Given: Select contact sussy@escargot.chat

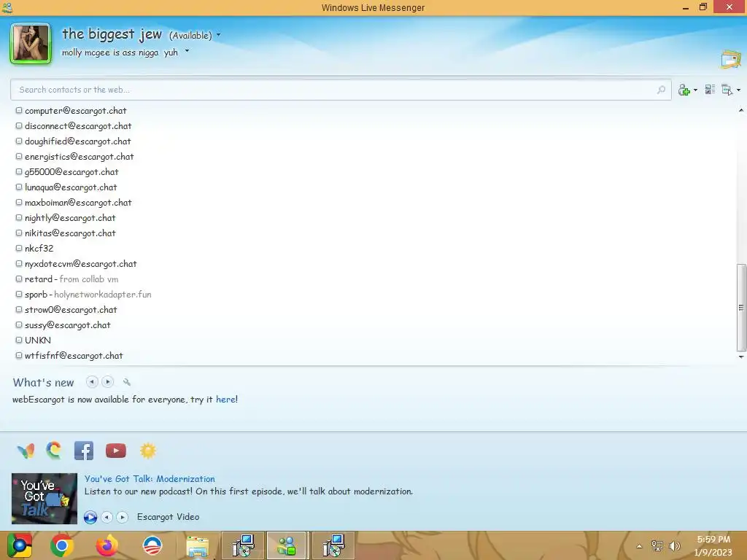Looking at the screenshot, I should [x=68, y=325].
